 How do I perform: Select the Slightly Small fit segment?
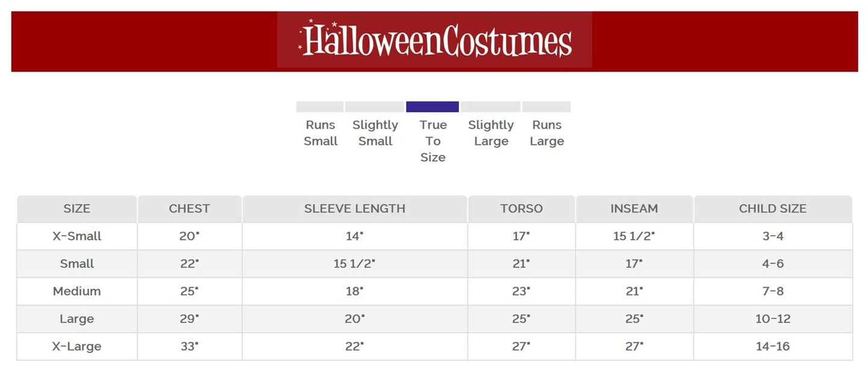point(374,107)
